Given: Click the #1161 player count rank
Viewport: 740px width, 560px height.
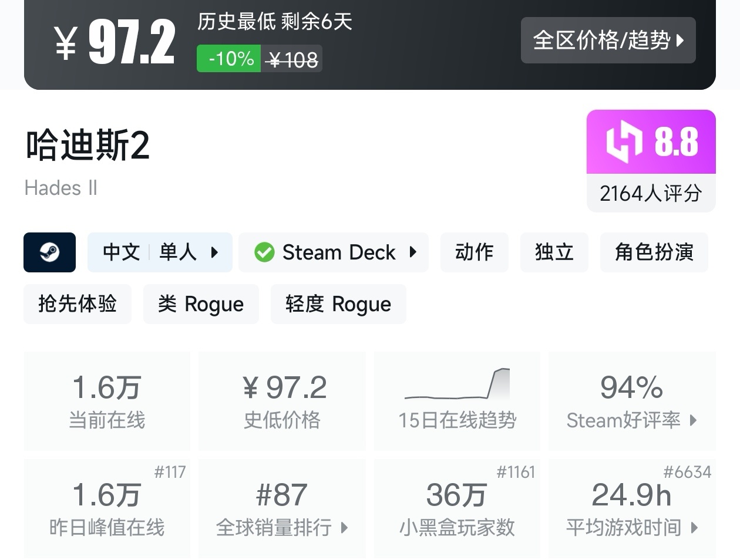Looking at the screenshot, I should pos(516,472).
